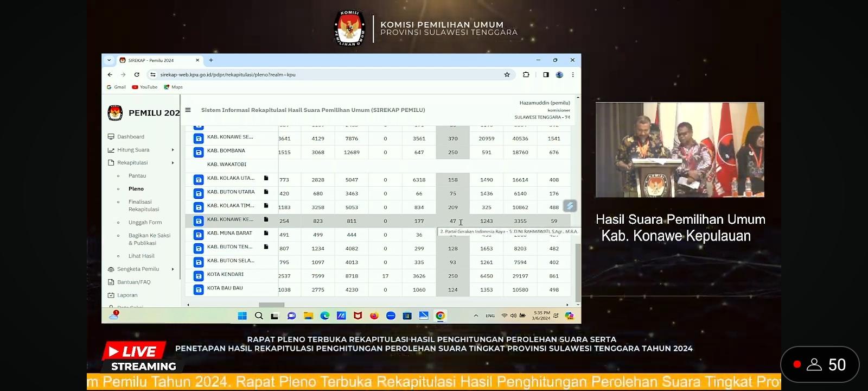Open the tab search dropdown chevron
This screenshot has height=391, width=868.
click(109, 60)
